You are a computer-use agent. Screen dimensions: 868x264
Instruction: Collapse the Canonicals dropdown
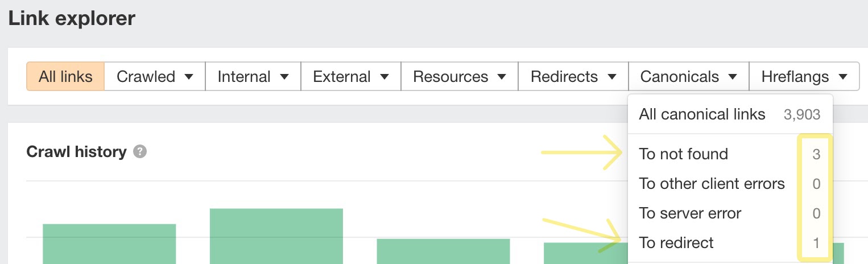coord(689,77)
